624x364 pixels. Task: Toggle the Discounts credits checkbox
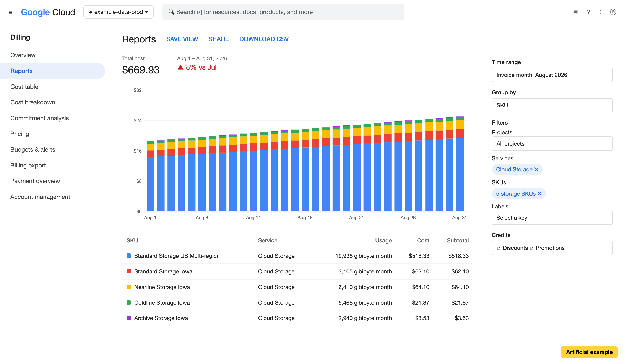pos(499,248)
